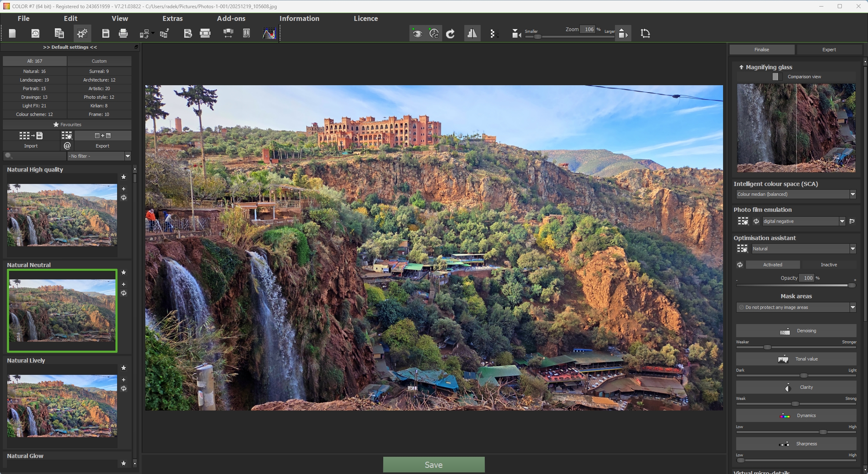The image size is (868, 474).
Task: Filter presets by Landscape category
Action: pos(34,80)
